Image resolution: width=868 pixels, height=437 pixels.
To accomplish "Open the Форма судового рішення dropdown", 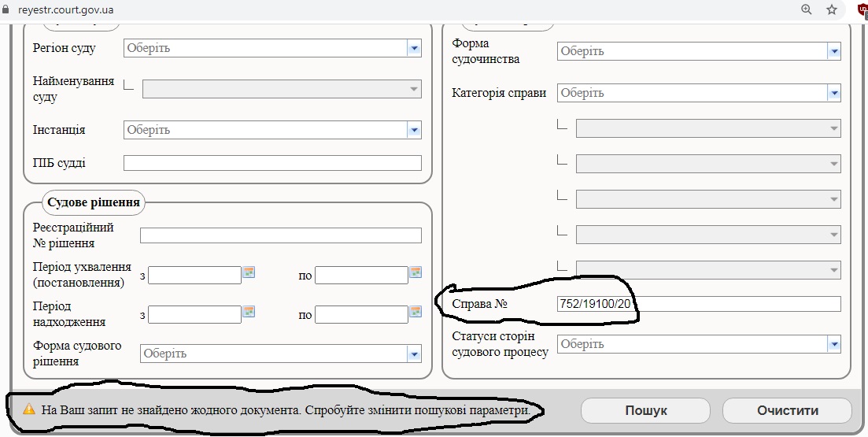I will pos(414,354).
